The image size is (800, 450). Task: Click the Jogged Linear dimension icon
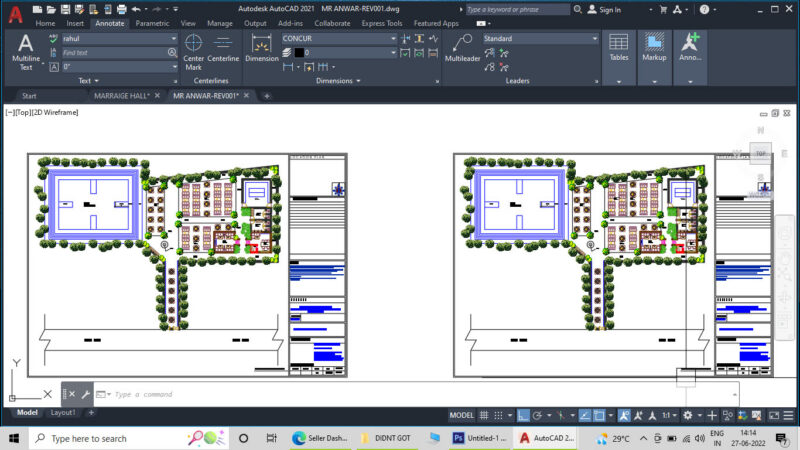433,38
